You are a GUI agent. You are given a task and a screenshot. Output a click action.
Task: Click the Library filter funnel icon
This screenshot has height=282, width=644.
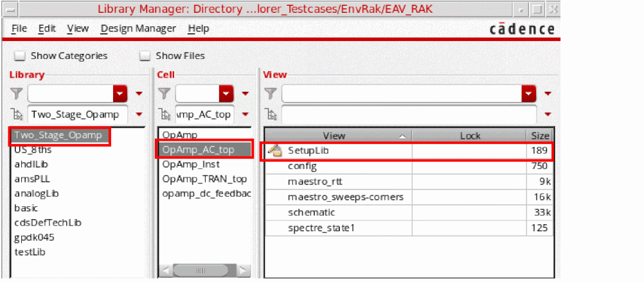click(x=17, y=94)
